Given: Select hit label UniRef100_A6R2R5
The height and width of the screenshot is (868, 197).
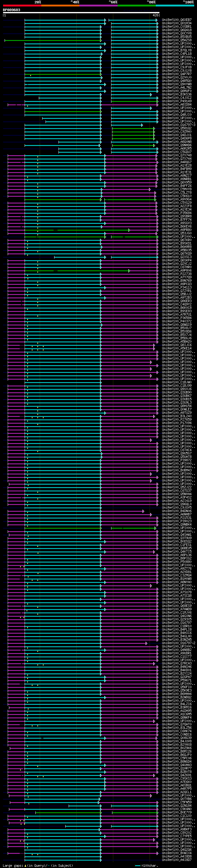Looking at the screenshot, I should 176,149.
